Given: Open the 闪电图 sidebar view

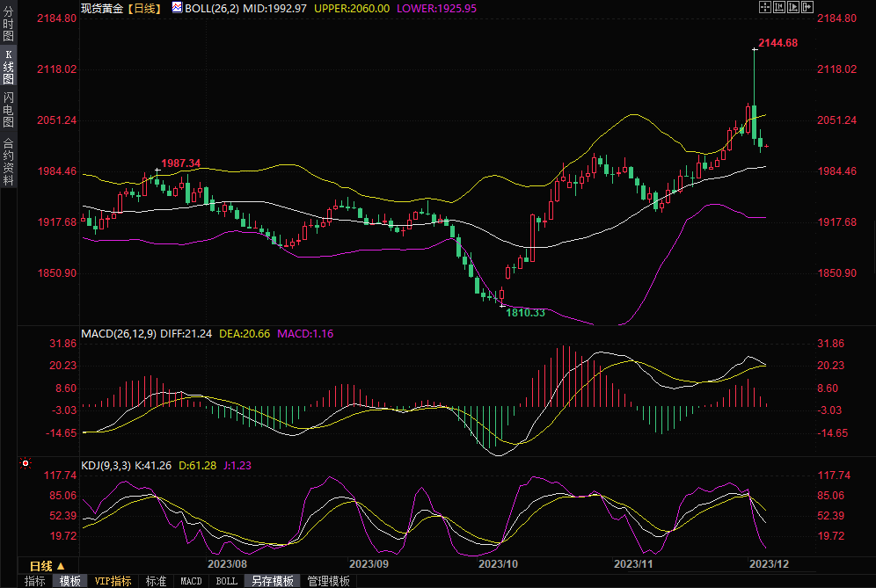Looking at the screenshot, I should (8, 109).
